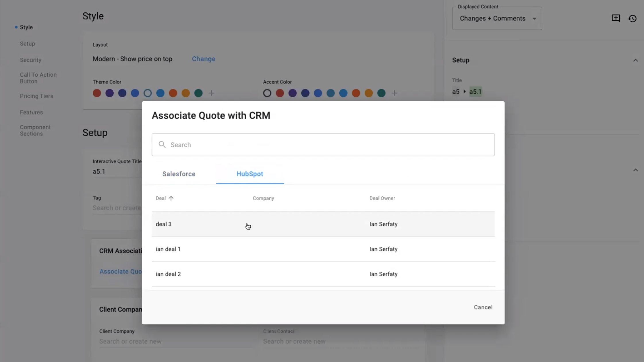644x362 pixels.
Task: Open Pricing Tiers in the sidebar
Action: point(36,96)
